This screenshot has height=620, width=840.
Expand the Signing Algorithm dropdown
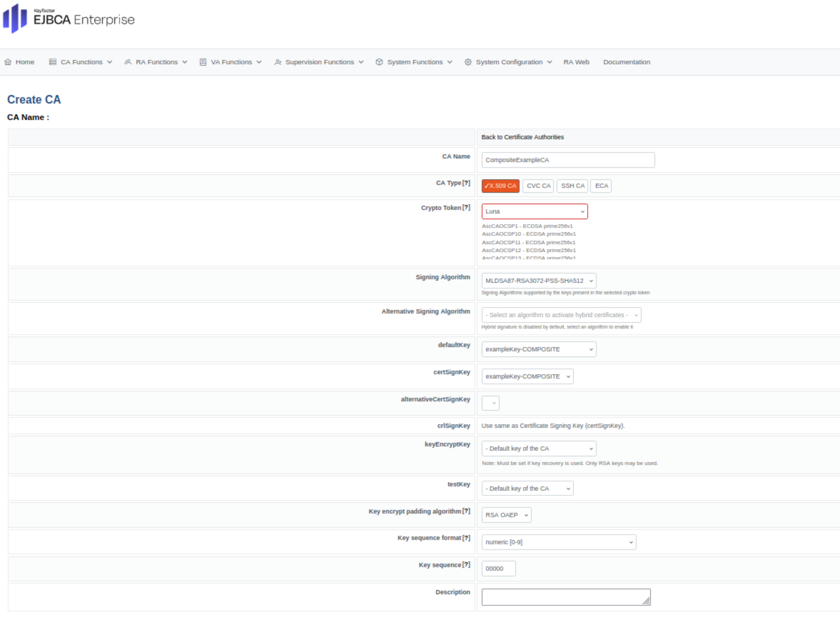point(538,281)
